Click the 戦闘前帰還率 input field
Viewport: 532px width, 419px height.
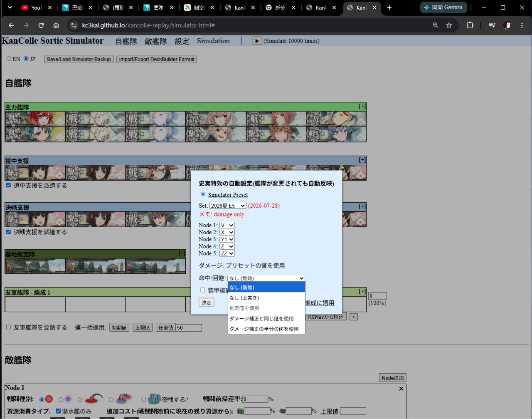255,399
